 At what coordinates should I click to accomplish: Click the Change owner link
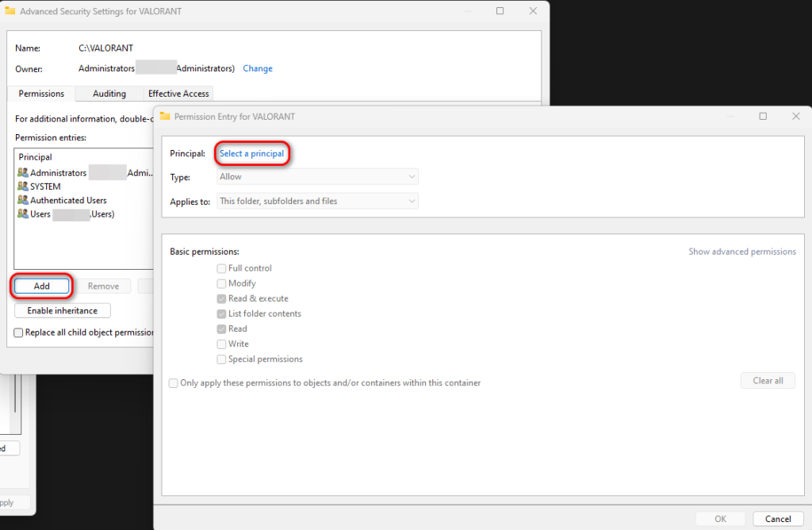pos(258,69)
